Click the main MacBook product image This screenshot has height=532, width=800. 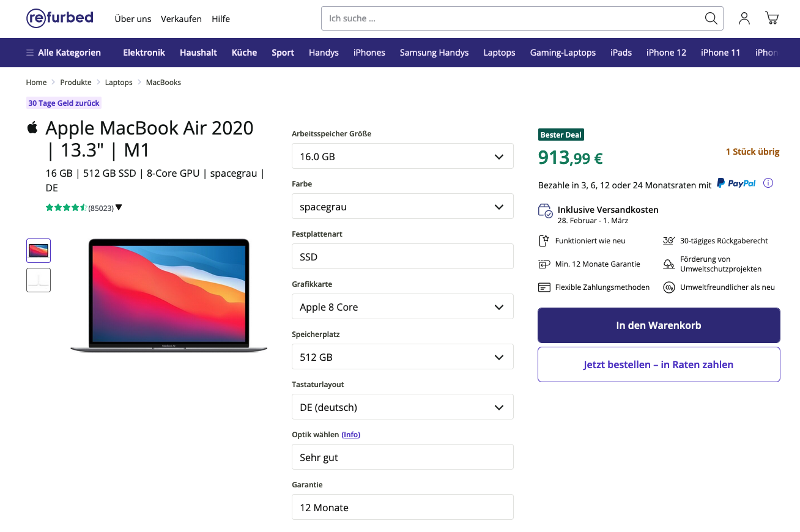coord(169,295)
